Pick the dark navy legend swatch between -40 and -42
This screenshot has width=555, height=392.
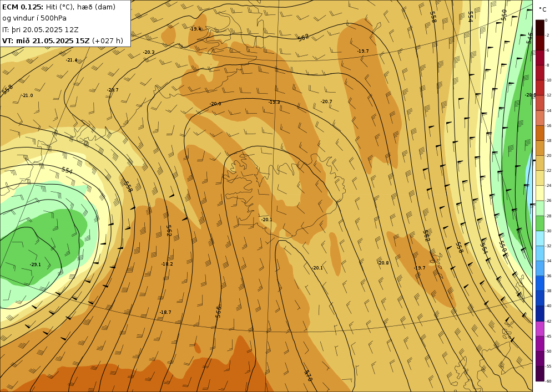pos(540,313)
